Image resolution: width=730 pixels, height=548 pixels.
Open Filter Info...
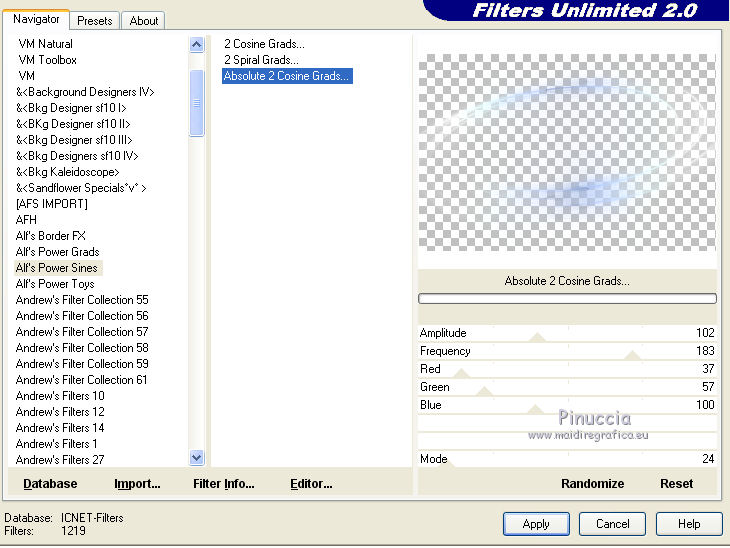(223, 484)
